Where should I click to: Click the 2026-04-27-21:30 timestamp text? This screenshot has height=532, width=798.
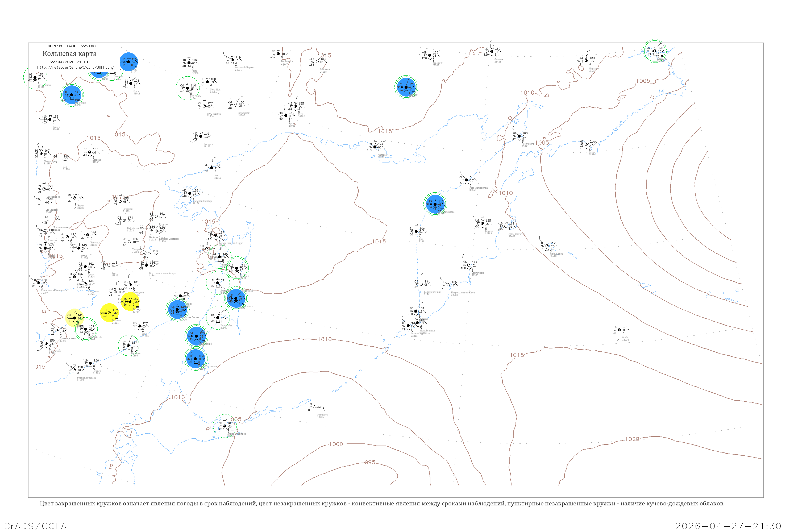tap(728, 526)
